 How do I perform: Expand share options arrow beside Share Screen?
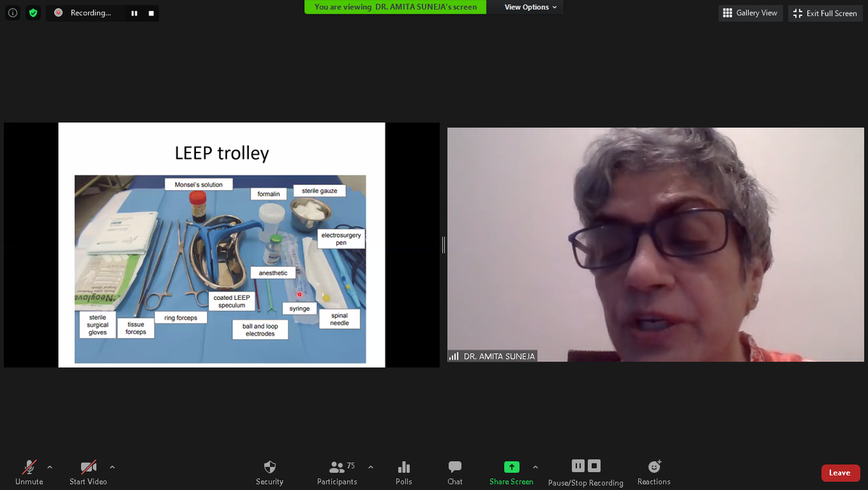(535, 467)
